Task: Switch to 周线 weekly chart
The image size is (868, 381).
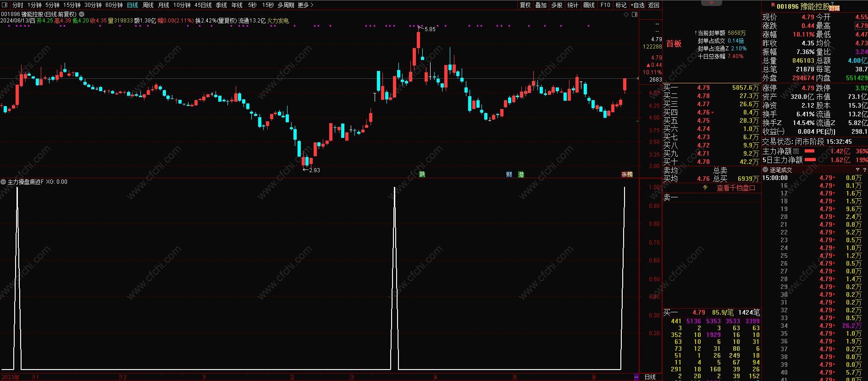Action: click(148, 5)
